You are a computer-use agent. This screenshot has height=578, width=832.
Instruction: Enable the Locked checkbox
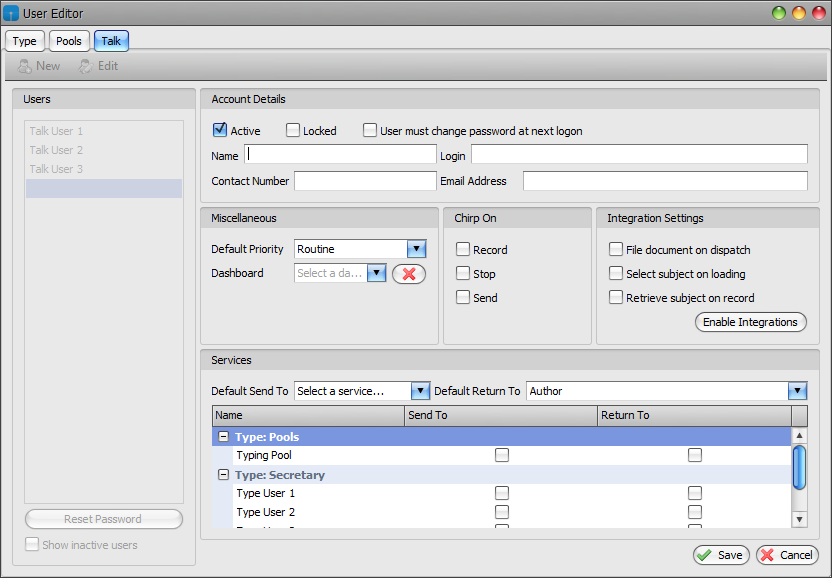click(293, 130)
